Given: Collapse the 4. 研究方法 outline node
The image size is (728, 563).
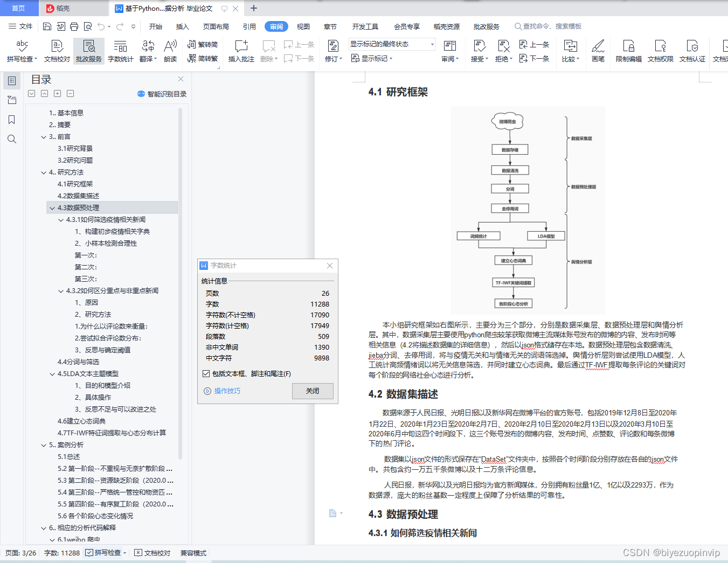Looking at the screenshot, I should tap(44, 172).
